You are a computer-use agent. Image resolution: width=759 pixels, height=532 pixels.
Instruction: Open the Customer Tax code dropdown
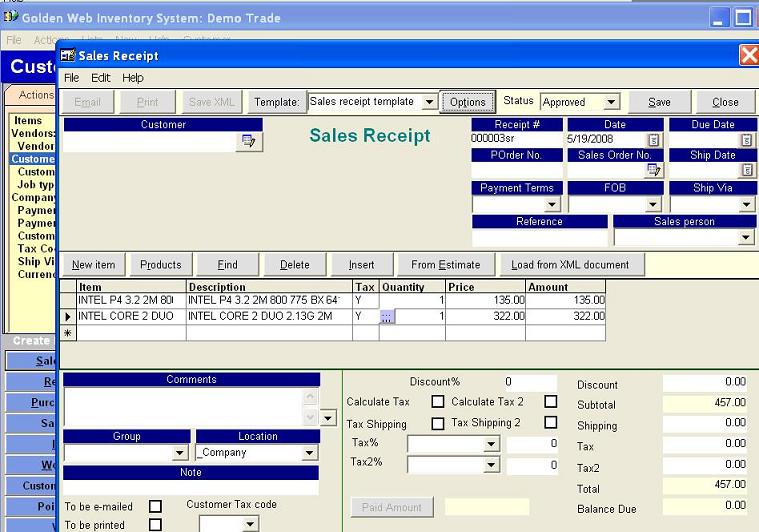click(x=250, y=524)
